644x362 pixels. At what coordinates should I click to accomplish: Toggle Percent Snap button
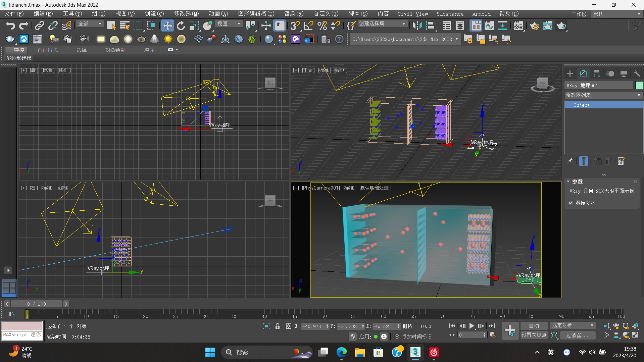click(x=322, y=26)
